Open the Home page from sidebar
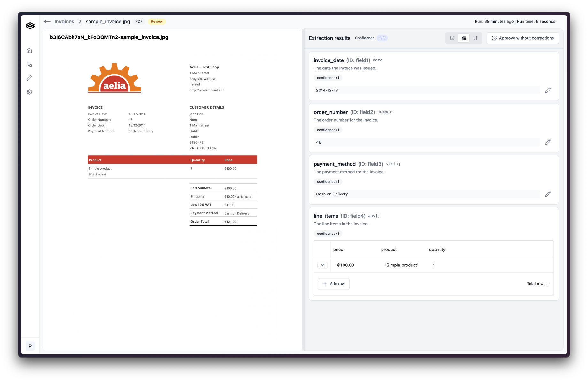This screenshot has height=381, width=588. point(29,51)
